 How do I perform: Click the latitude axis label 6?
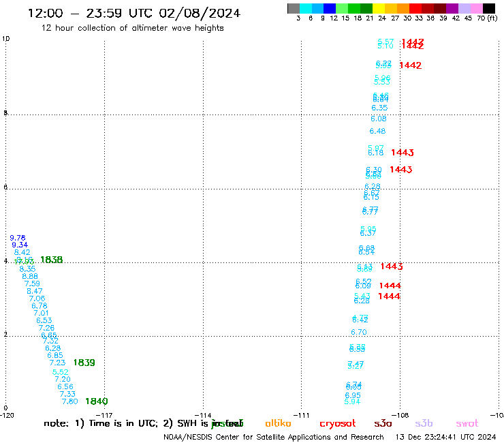pos(5,187)
